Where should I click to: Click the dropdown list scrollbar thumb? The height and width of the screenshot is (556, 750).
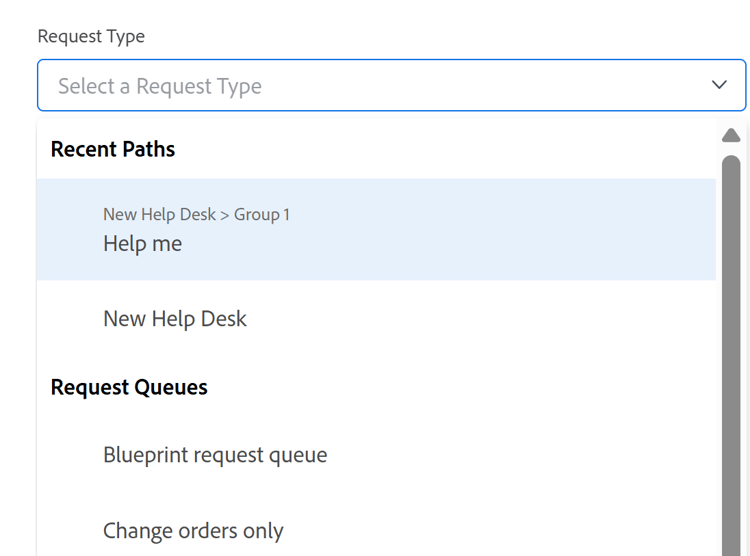pyautogui.click(x=731, y=350)
